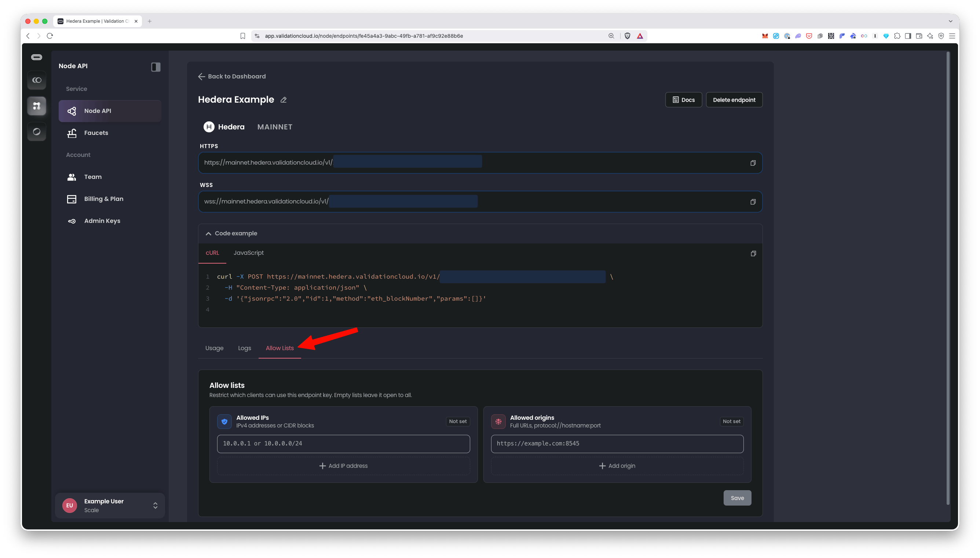Open the Usage tab
Viewport: 980px width, 558px height.
[214, 348]
